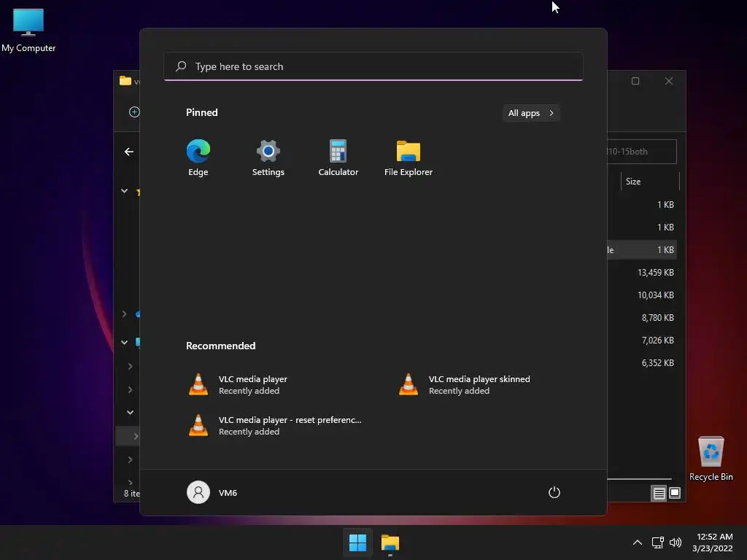Click the back arrow in File Explorer window
Image resolution: width=747 pixels, height=560 pixels.
[x=128, y=152]
